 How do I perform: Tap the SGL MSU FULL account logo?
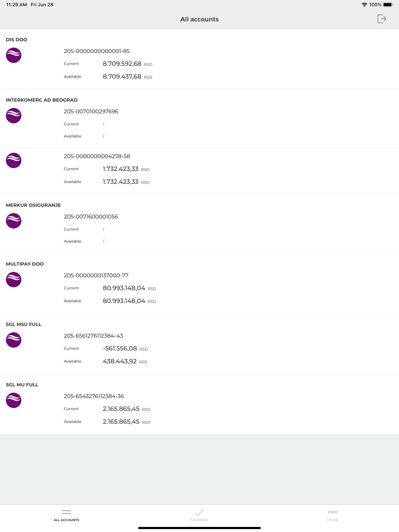(x=14, y=340)
